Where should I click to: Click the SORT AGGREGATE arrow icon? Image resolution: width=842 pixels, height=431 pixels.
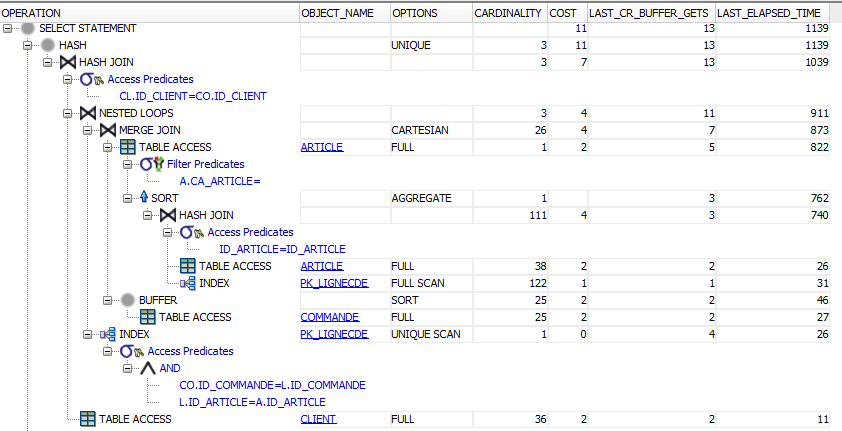point(143,198)
